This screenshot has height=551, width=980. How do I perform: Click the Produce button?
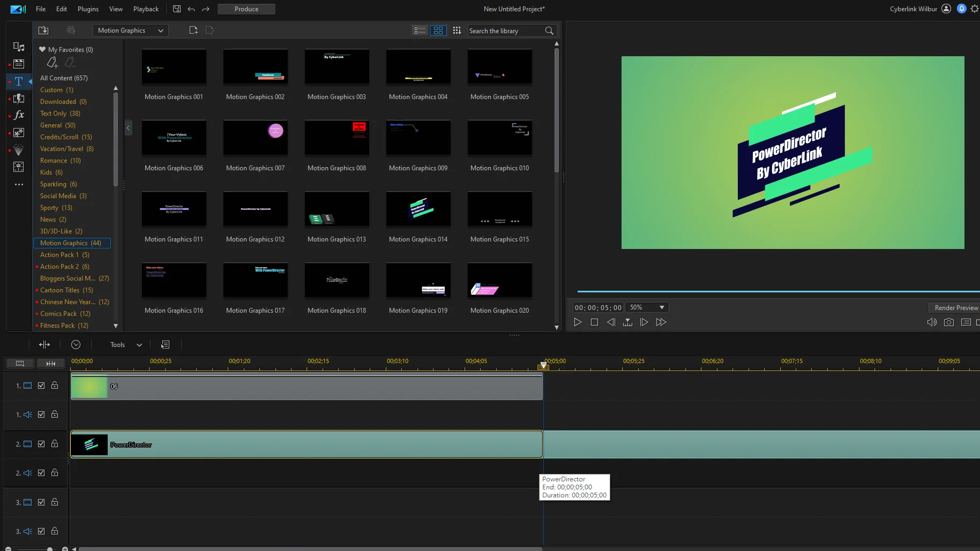246,9
